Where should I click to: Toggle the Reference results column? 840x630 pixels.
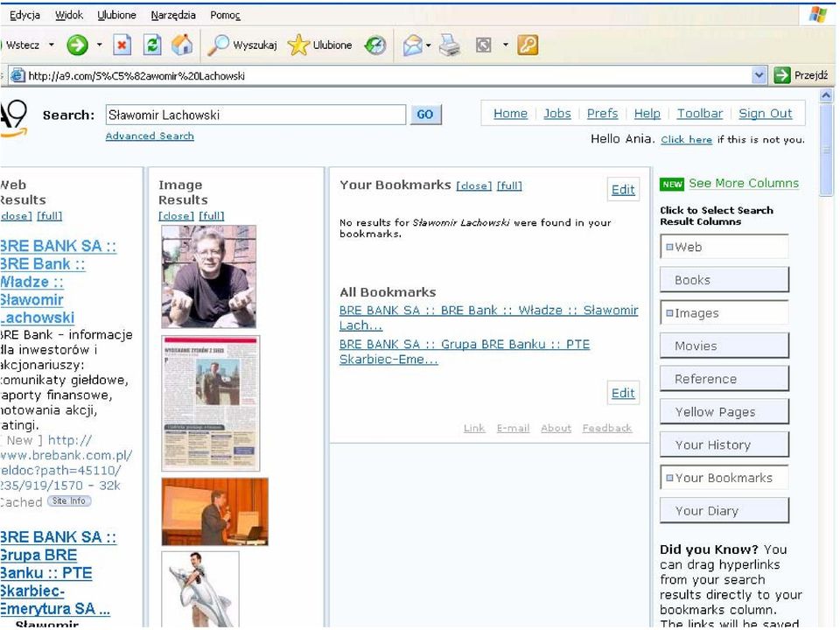click(x=724, y=379)
